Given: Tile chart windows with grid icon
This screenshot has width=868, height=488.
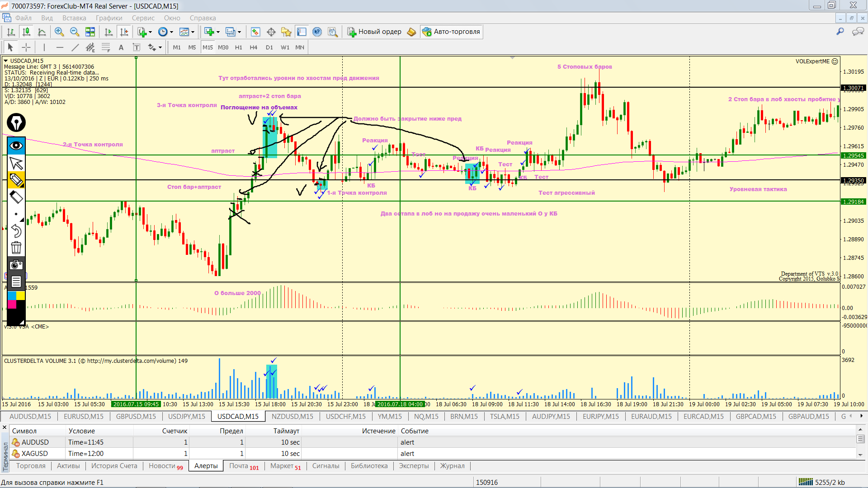Looking at the screenshot, I should click(90, 32).
